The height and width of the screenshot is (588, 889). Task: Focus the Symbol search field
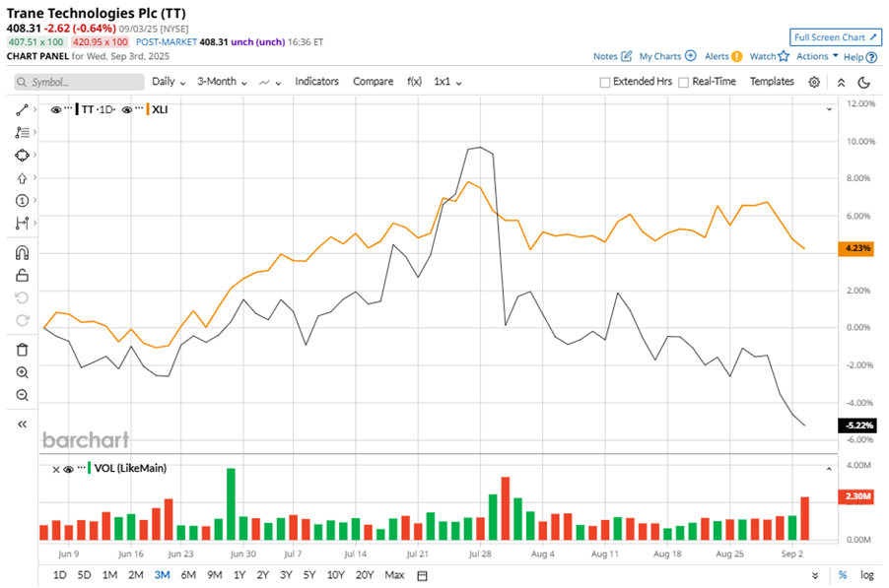[x=80, y=82]
